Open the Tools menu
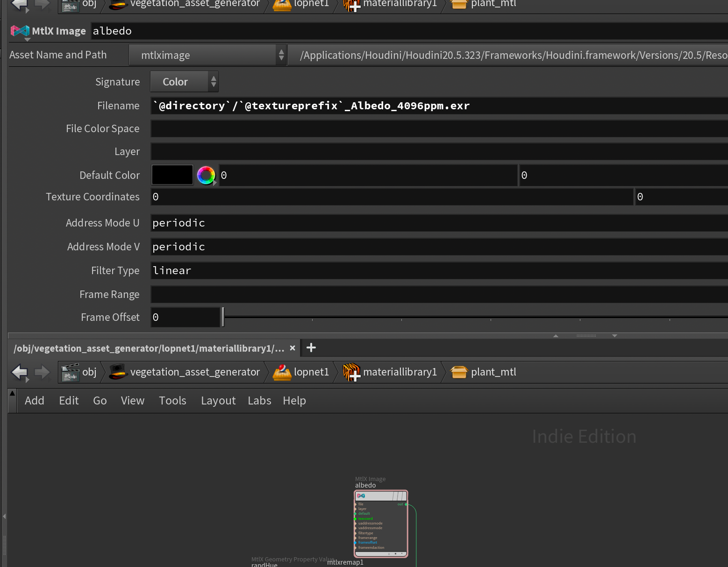This screenshot has width=728, height=567. point(172,401)
